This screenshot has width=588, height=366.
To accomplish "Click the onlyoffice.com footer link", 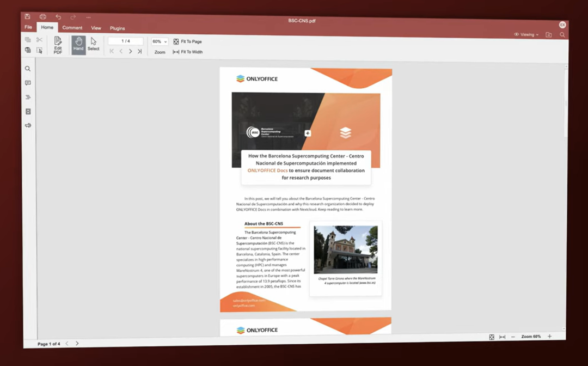I will [244, 305].
